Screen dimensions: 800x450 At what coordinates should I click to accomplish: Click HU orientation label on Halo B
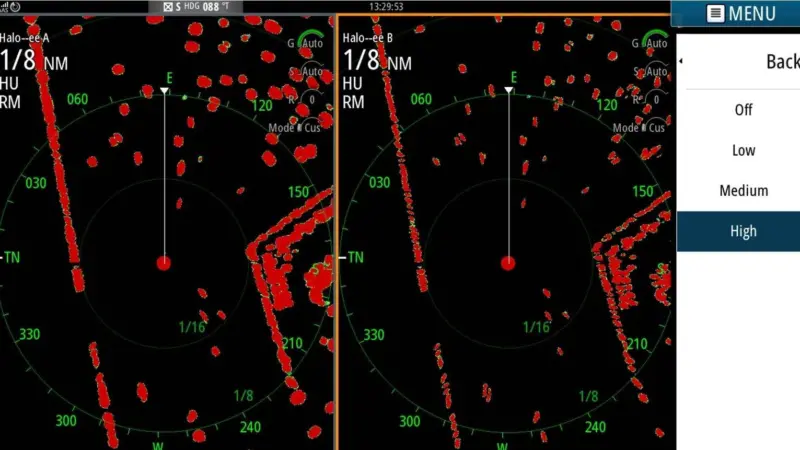(x=352, y=83)
